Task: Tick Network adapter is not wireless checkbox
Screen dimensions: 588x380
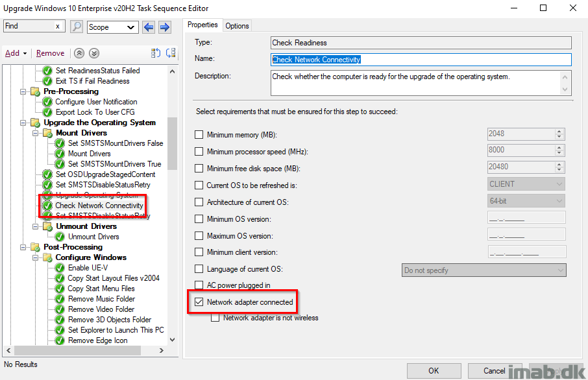Action: point(215,318)
